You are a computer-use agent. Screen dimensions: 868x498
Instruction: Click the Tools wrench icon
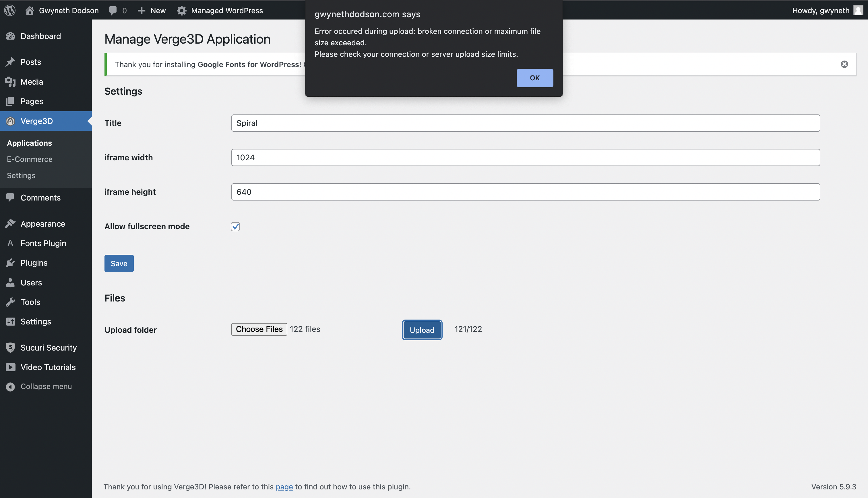(x=10, y=302)
